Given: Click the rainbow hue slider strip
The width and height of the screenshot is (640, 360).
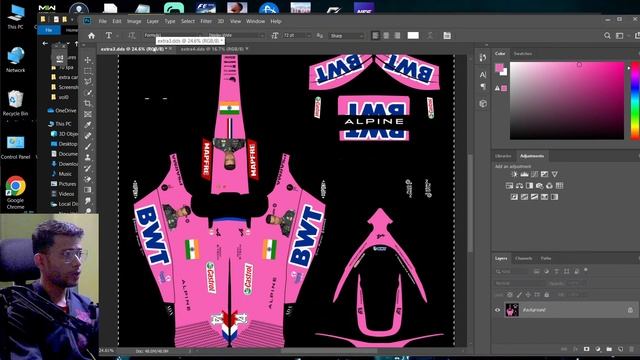Looking at the screenshot, I should [x=635, y=100].
